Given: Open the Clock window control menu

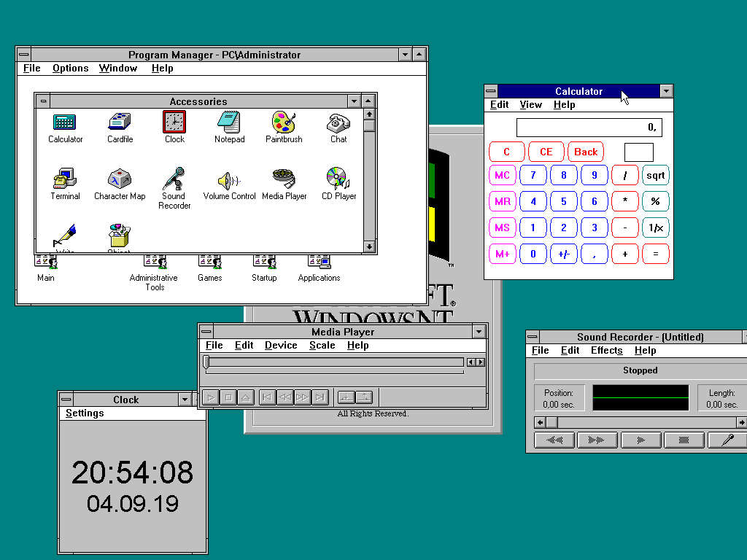Looking at the screenshot, I should 66,399.
